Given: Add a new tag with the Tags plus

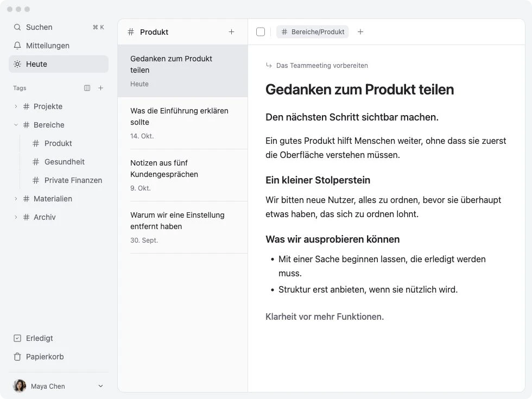Looking at the screenshot, I should pyautogui.click(x=101, y=88).
